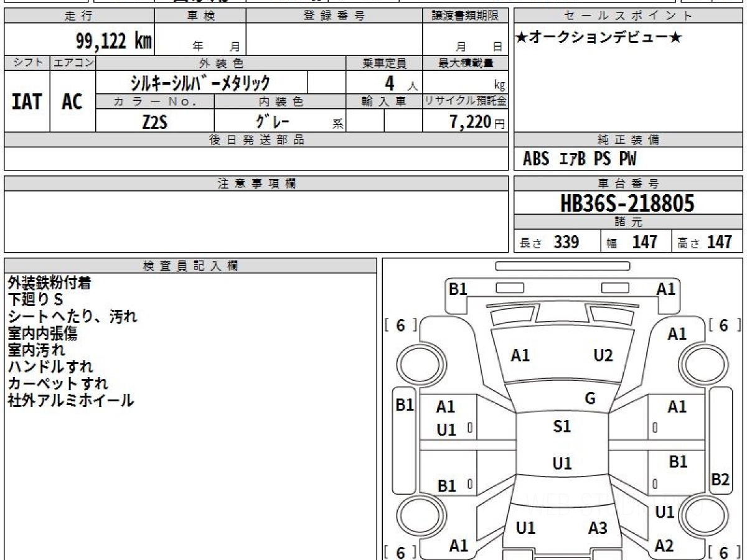Click the カラーNo. header
This screenshot has height=560, width=747.
tap(155, 101)
